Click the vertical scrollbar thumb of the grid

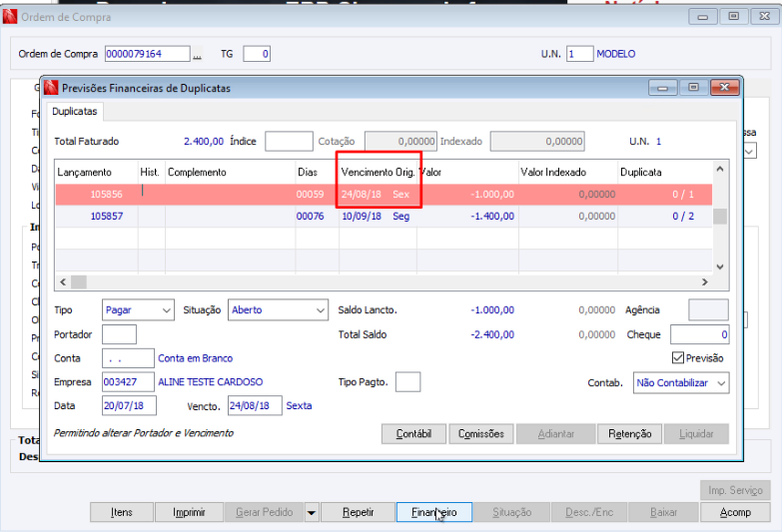tap(720, 217)
